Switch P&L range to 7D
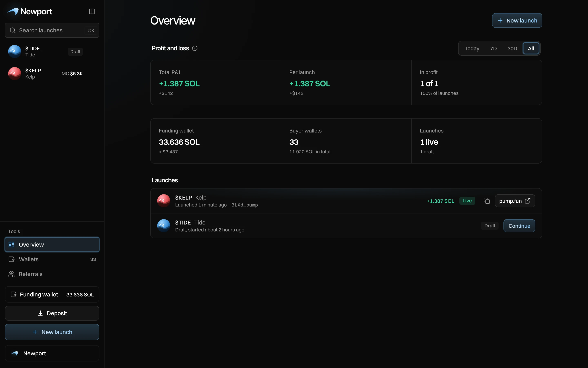The height and width of the screenshot is (368, 588). click(x=493, y=48)
